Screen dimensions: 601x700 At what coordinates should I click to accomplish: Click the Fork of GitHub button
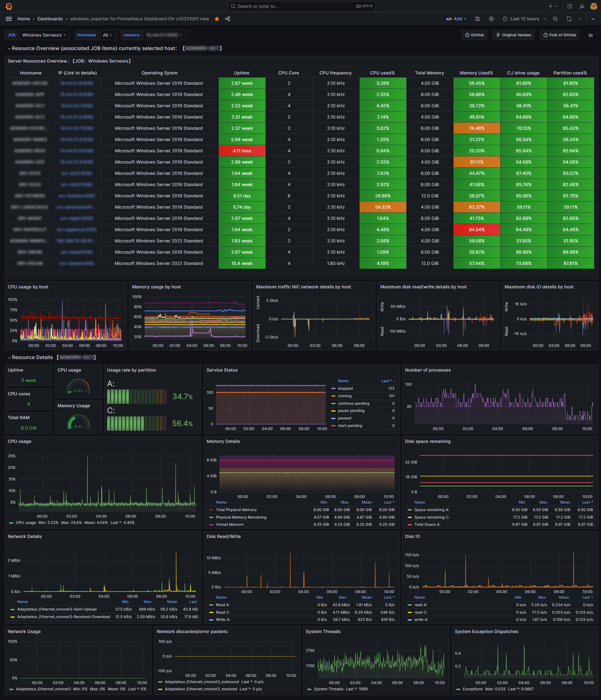click(x=559, y=35)
